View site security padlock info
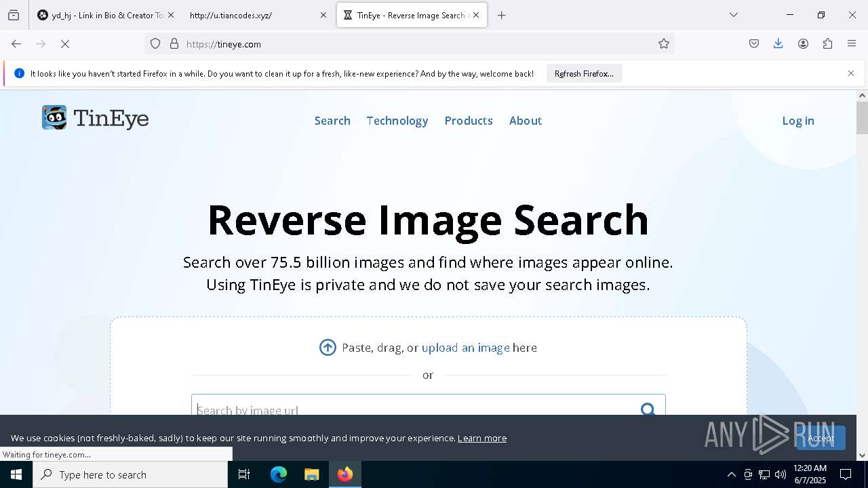This screenshot has height=488, width=868. (174, 44)
